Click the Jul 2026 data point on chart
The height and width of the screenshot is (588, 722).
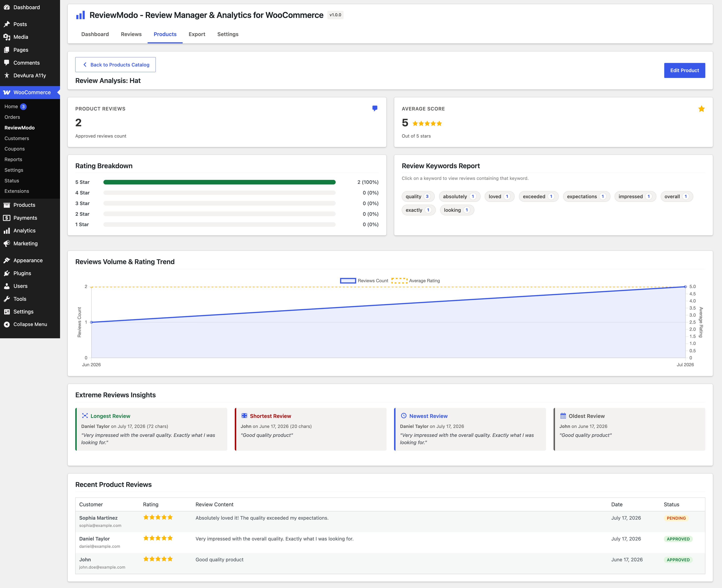coord(685,287)
